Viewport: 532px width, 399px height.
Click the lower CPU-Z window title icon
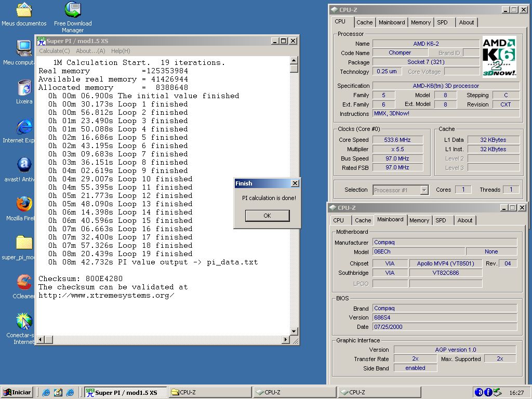(333, 208)
